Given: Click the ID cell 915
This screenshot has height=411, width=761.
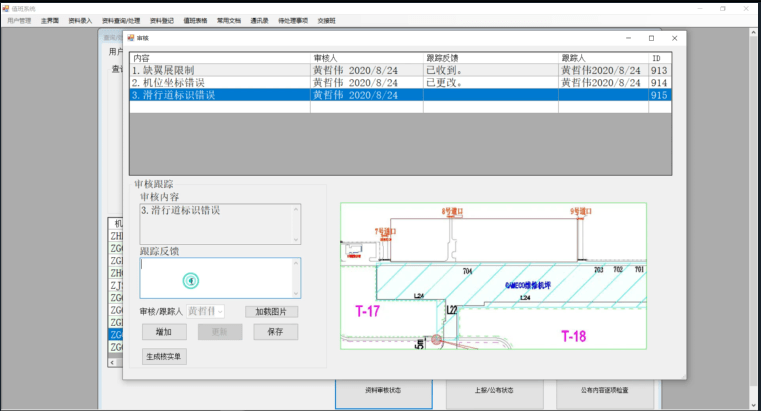Looking at the screenshot, I should coord(660,95).
